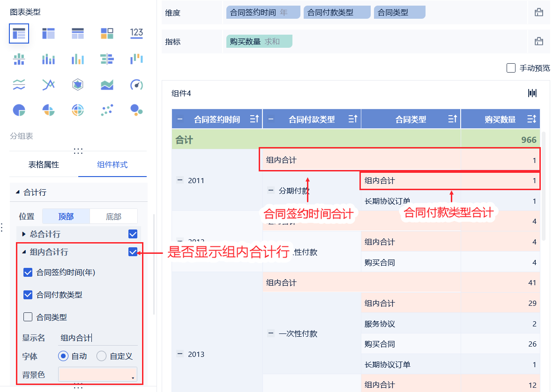This screenshot has width=553, height=392.
Task: Select the rose chart icon
Action: pyautogui.click(x=48, y=111)
